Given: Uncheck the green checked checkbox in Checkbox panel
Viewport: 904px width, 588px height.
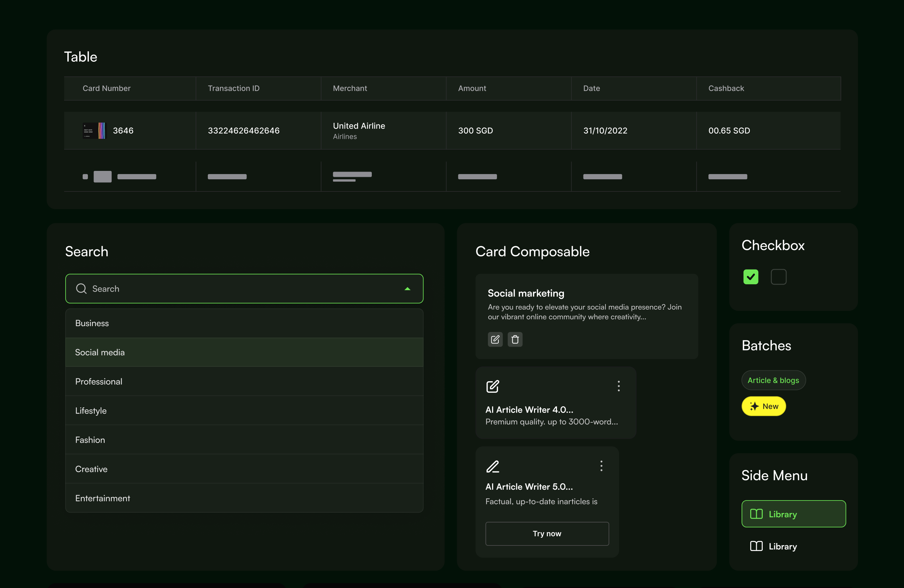Looking at the screenshot, I should [x=750, y=277].
